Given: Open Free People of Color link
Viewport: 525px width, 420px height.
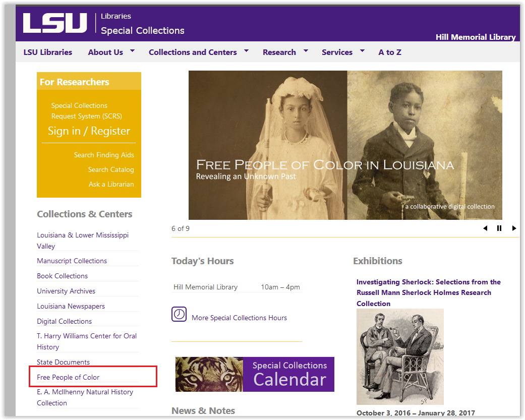Looking at the screenshot, I should [x=68, y=377].
